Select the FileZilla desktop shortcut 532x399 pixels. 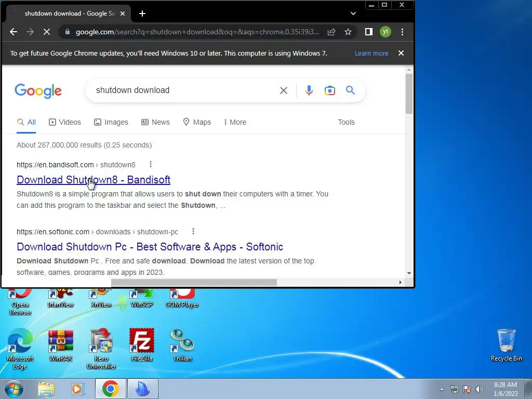[x=142, y=345]
